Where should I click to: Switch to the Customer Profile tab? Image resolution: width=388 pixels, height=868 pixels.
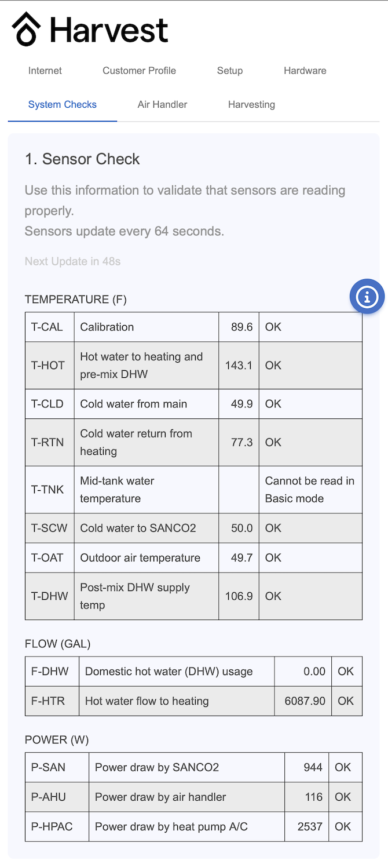pyautogui.click(x=140, y=71)
